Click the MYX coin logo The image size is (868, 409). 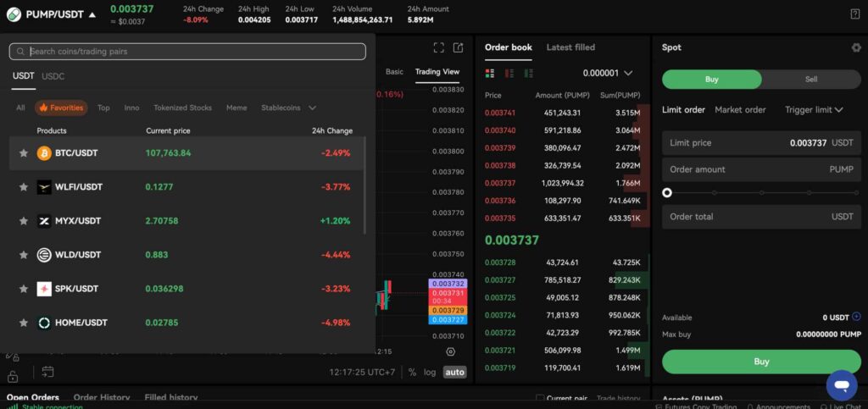tap(44, 221)
